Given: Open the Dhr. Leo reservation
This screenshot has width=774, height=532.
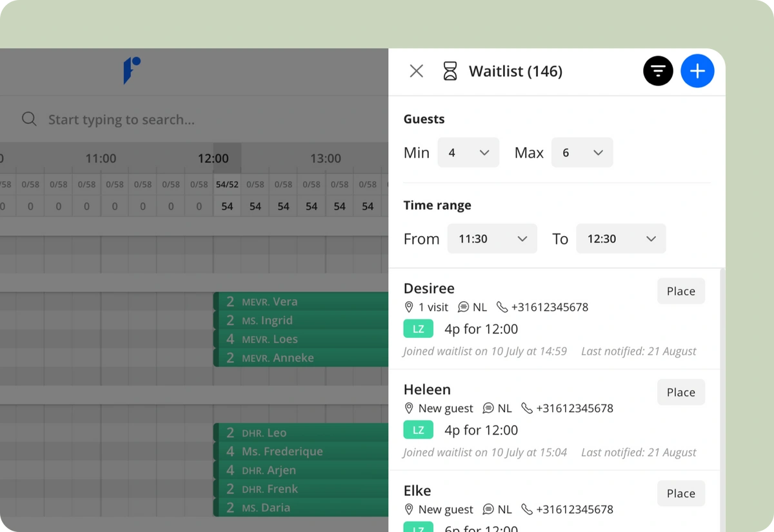Looking at the screenshot, I should click(301, 433).
